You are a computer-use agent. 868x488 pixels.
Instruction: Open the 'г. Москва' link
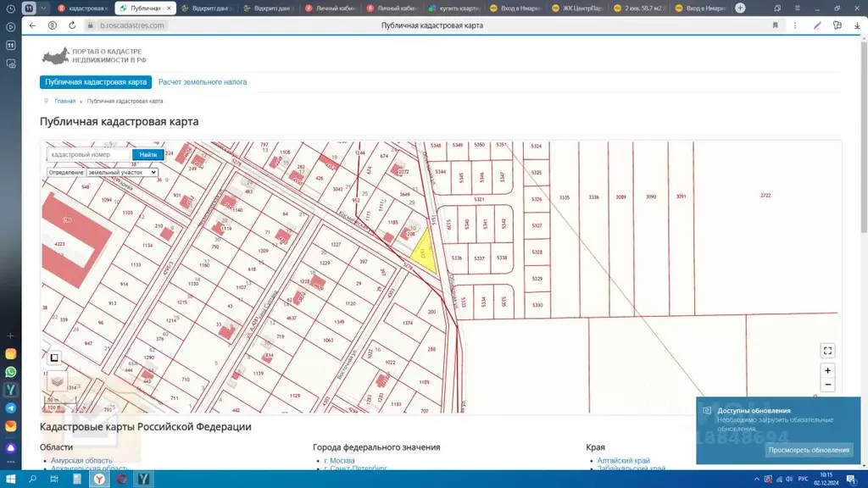339,460
